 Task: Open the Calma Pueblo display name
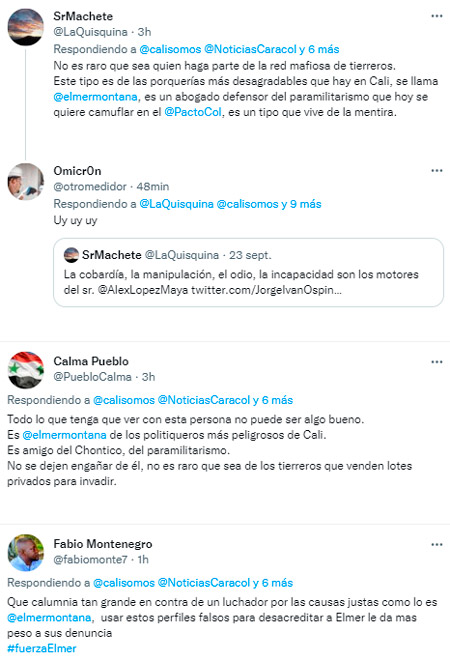(91, 361)
